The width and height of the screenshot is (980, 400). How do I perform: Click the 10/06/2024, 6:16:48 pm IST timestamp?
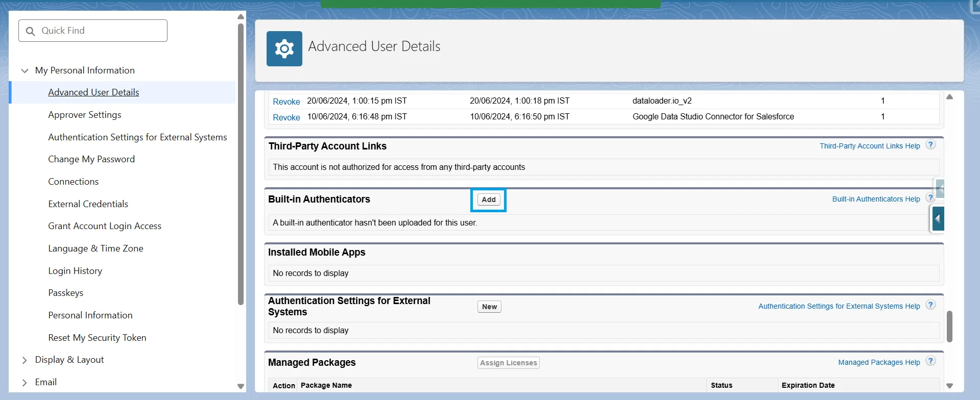click(357, 116)
